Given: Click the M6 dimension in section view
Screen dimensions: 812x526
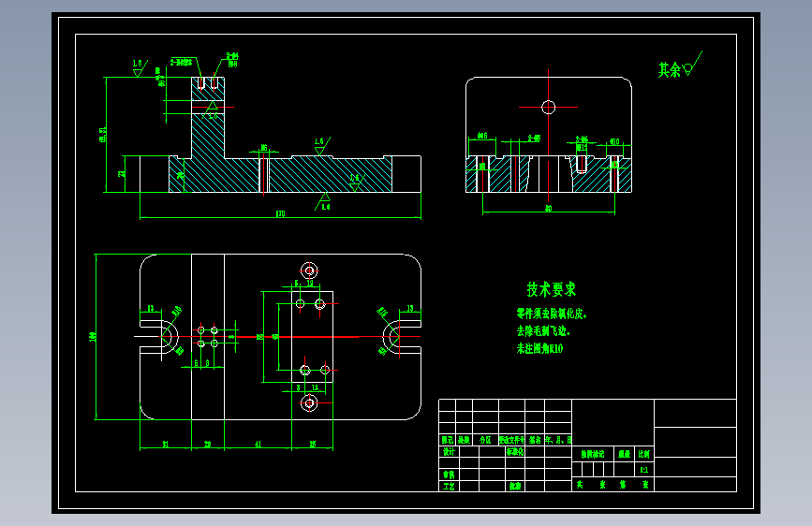Looking at the screenshot, I should point(263,148).
